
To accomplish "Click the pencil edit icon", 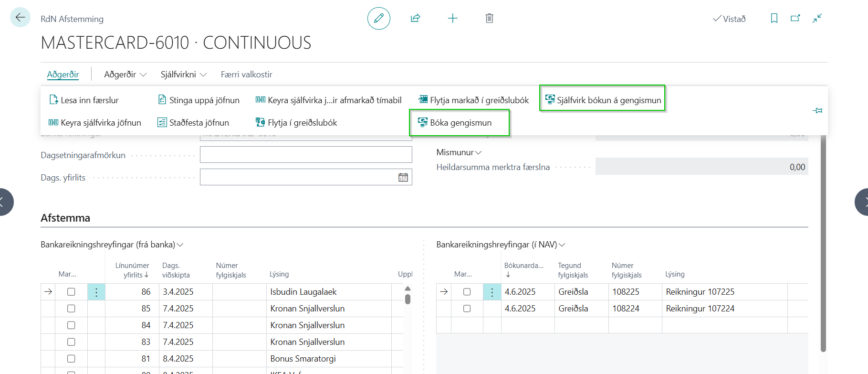I will click(378, 18).
